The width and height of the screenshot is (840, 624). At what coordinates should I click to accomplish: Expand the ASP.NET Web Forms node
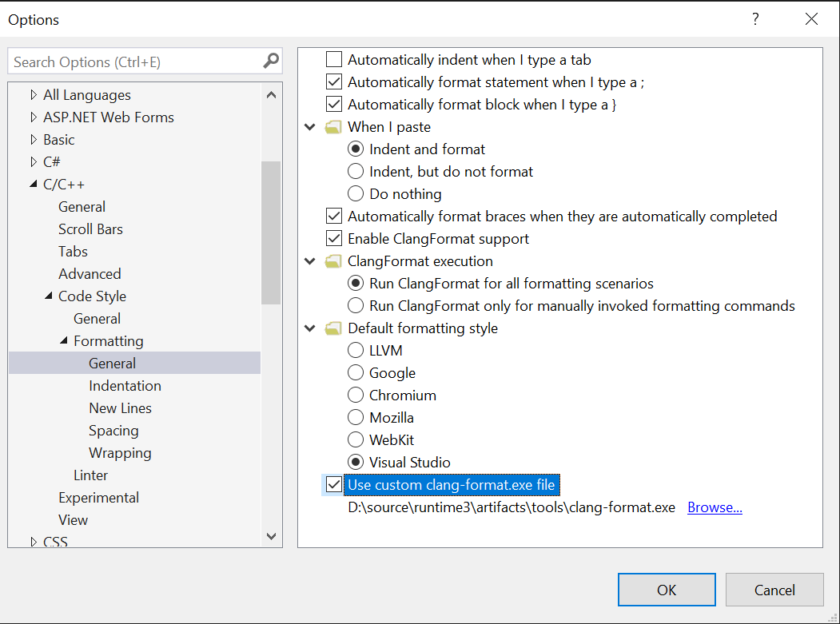pyautogui.click(x=34, y=117)
